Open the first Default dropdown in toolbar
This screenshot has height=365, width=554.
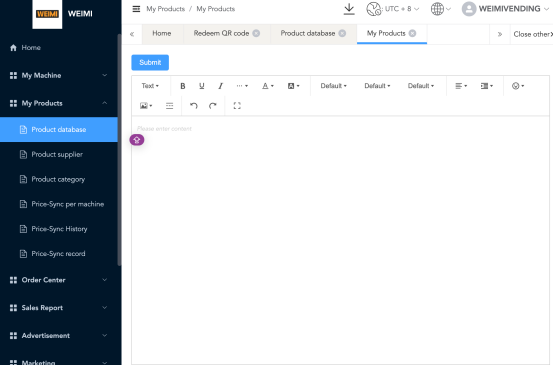pyautogui.click(x=334, y=86)
